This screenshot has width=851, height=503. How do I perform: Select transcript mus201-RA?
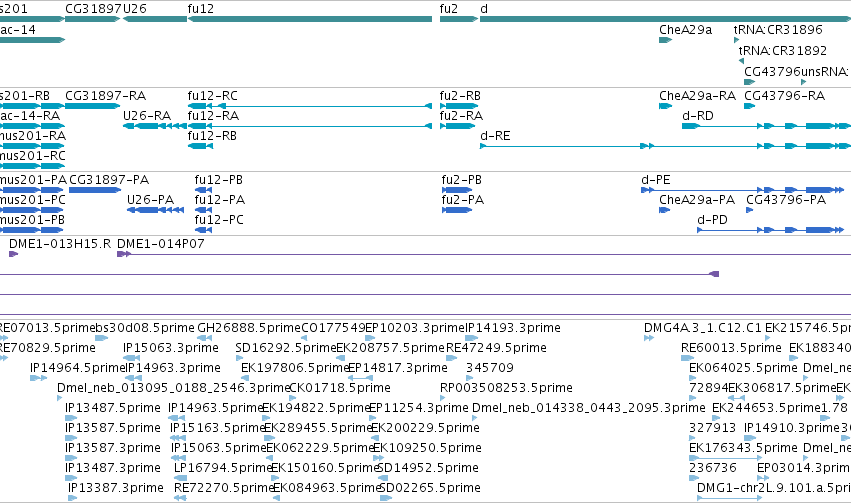point(32,146)
